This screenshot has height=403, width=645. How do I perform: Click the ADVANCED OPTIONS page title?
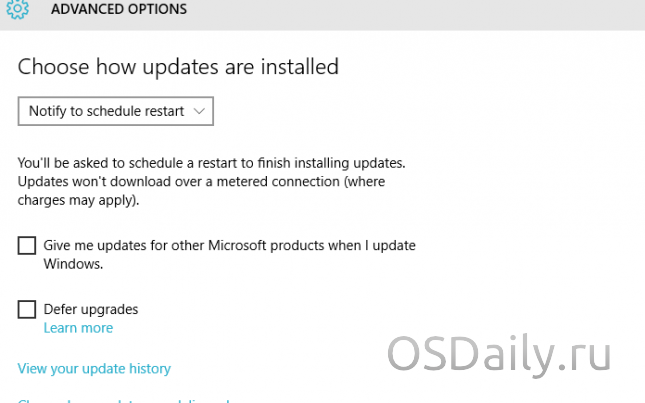coord(119,9)
